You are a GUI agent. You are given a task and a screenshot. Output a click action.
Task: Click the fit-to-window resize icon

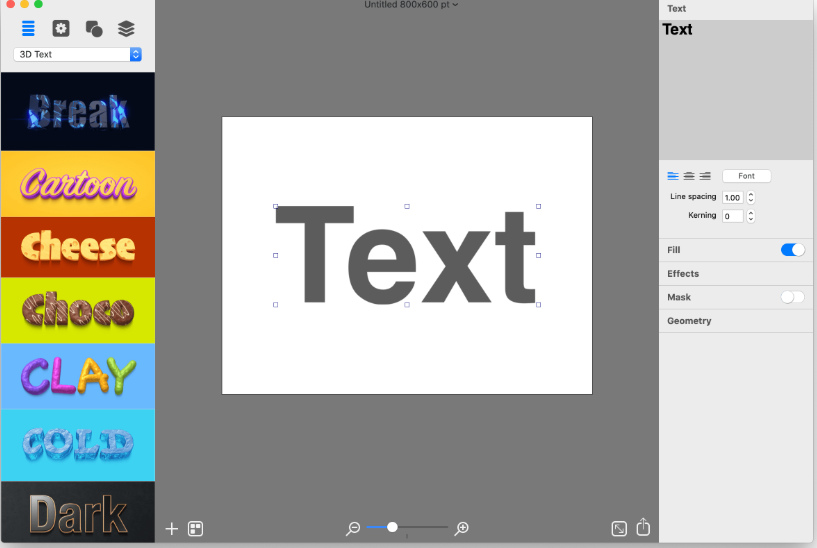click(x=619, y=529)
